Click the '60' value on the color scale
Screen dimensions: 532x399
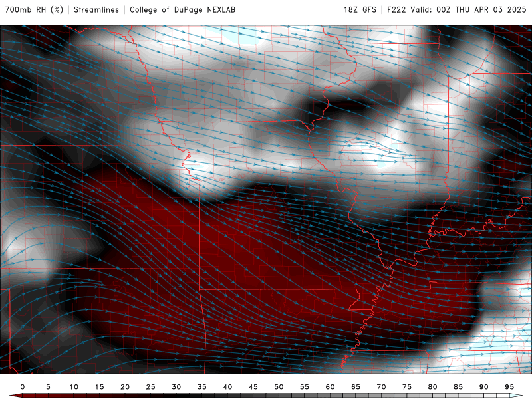(x=330, y=387)
